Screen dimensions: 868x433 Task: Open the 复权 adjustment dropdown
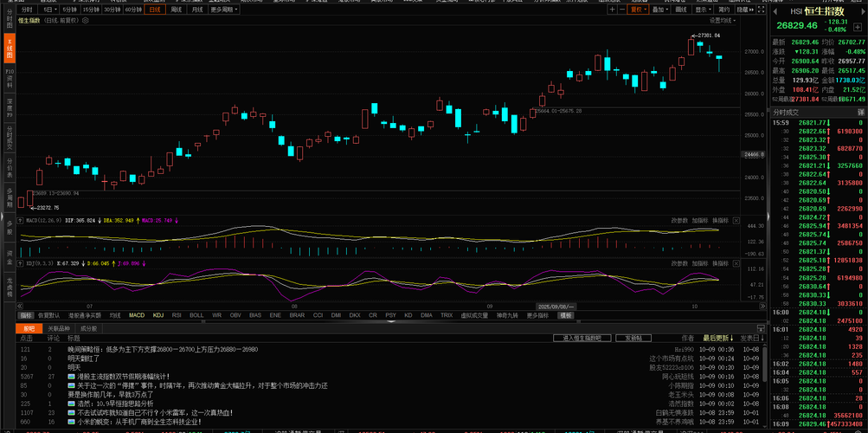click(x=637, y=10)
